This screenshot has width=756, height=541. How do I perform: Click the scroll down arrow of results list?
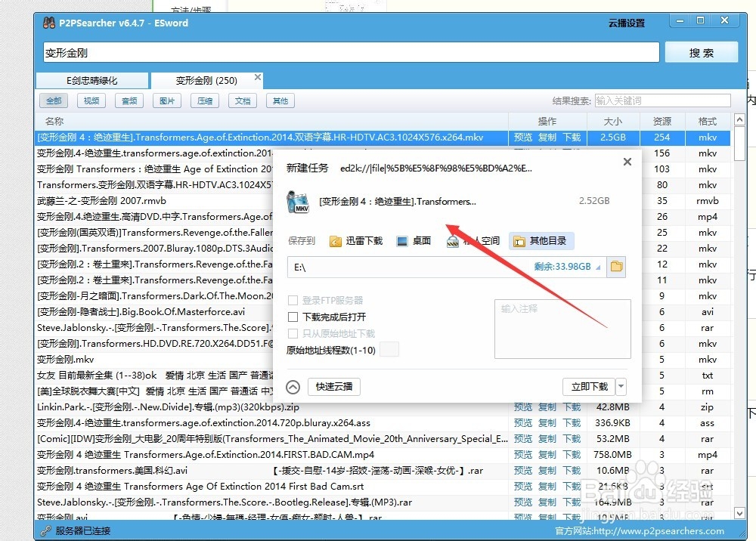click(739, 513)
